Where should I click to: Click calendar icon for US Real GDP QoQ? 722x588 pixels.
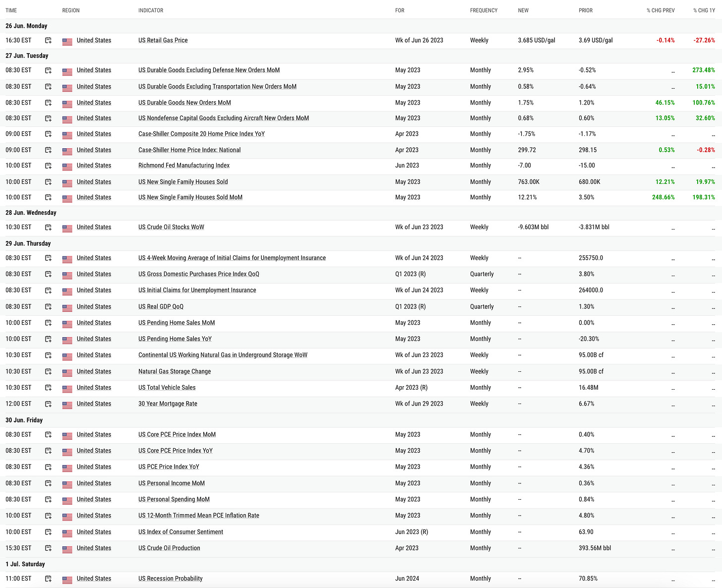48,307
